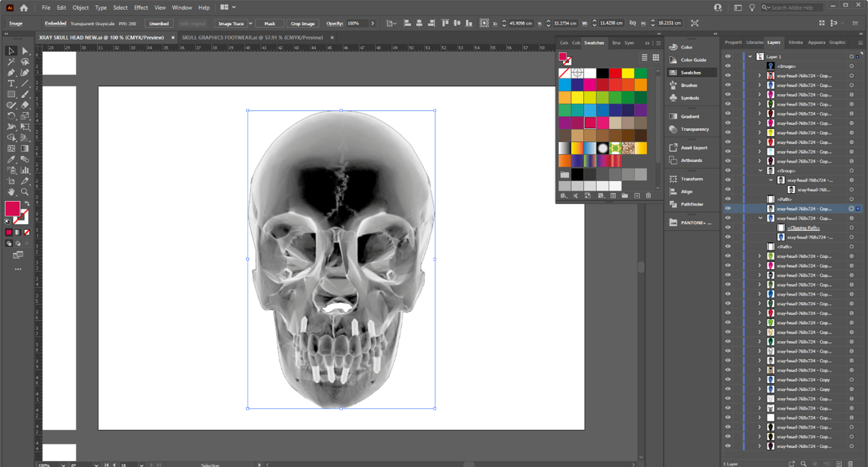
Task: Hide the highlighted xray-head-768x724 - Cop layer
Action: tap(728, 208)
